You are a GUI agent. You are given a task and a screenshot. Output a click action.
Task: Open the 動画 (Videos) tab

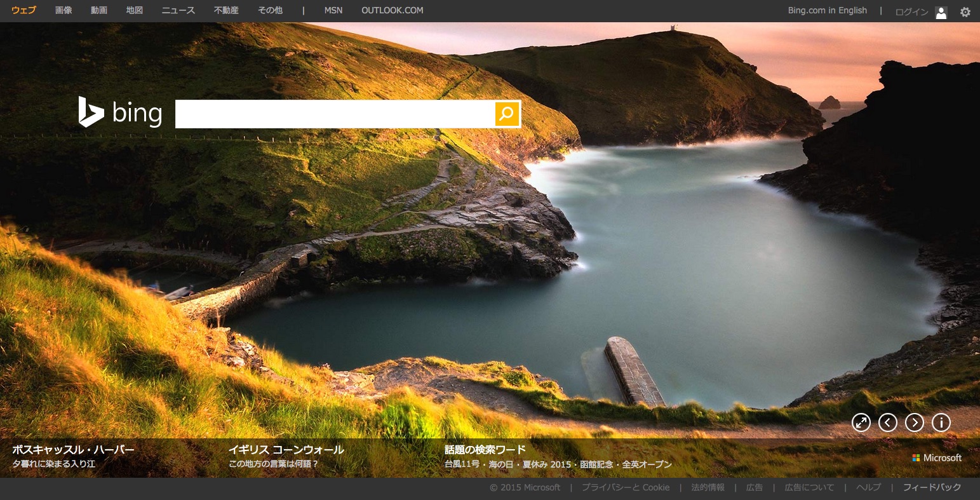tap(99, 10)
